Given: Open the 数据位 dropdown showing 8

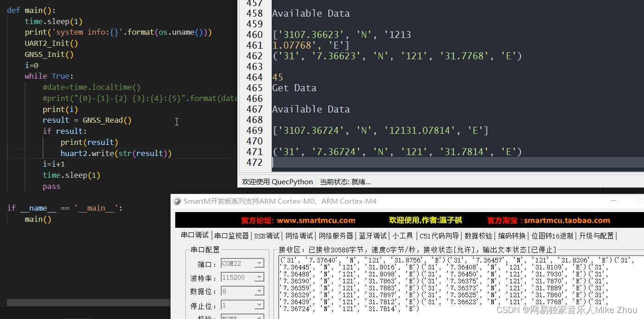Looking at the screenshot, I should click(x=261, y=291).
